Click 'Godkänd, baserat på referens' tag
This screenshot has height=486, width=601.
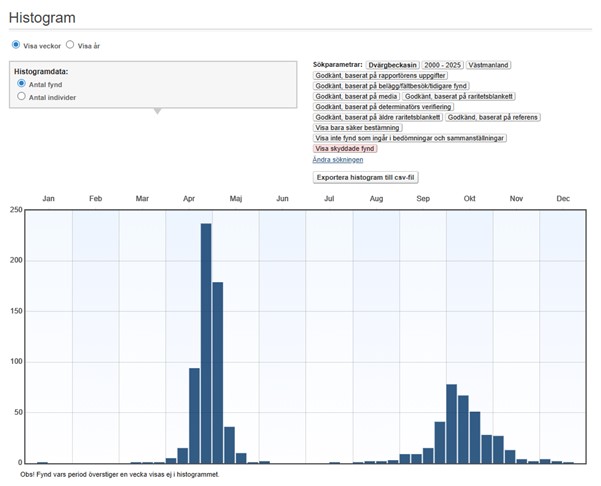(x=493, y=117)
